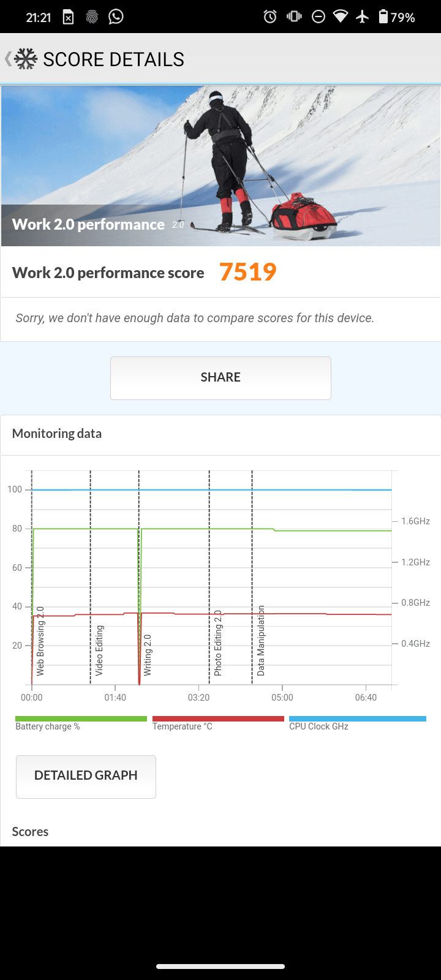This screenshot has width=441, height=980.
Task: Tap the Work 2.0 performance banner image
Action: point(221,165)
